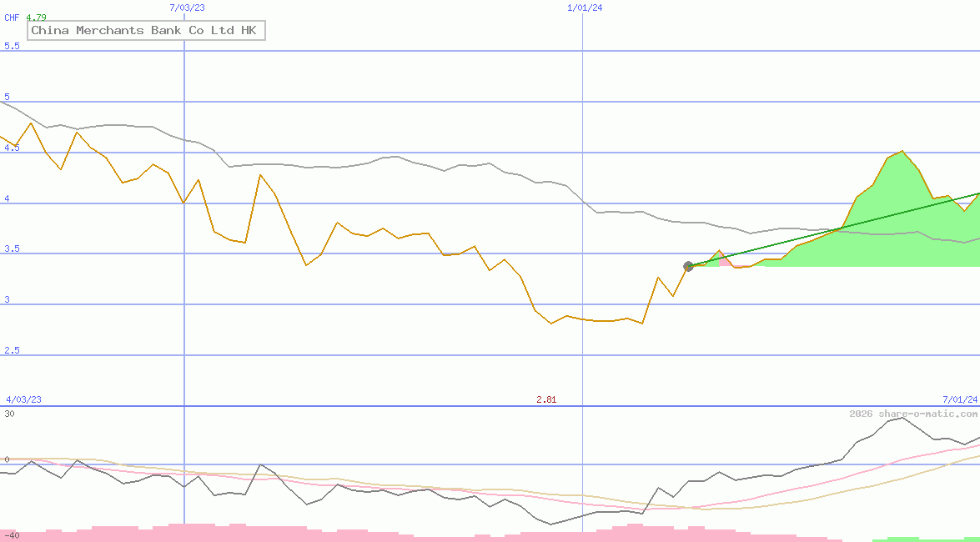Image resolution: width=980 pixels, height=542 pixels.
Task: Toggle the 2.81 low price marker
Action: pos(546,399)
